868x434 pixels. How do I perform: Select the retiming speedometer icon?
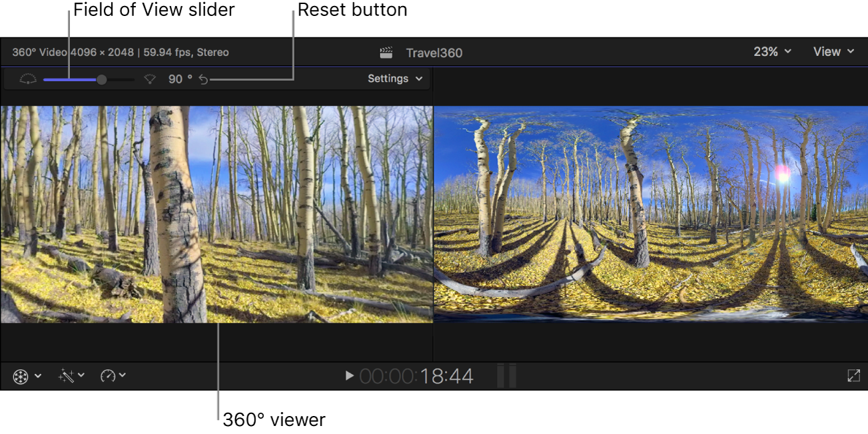coord(108,375)
